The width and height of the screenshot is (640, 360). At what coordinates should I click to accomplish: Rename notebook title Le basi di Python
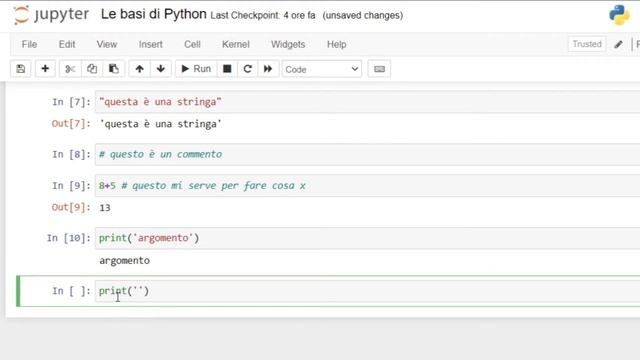point(153,14)
